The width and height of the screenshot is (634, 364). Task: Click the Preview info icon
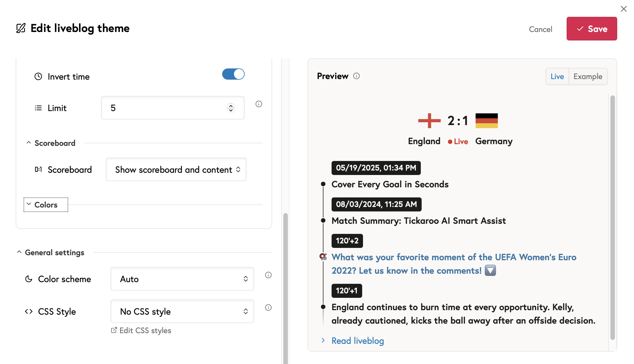point(356,76)
